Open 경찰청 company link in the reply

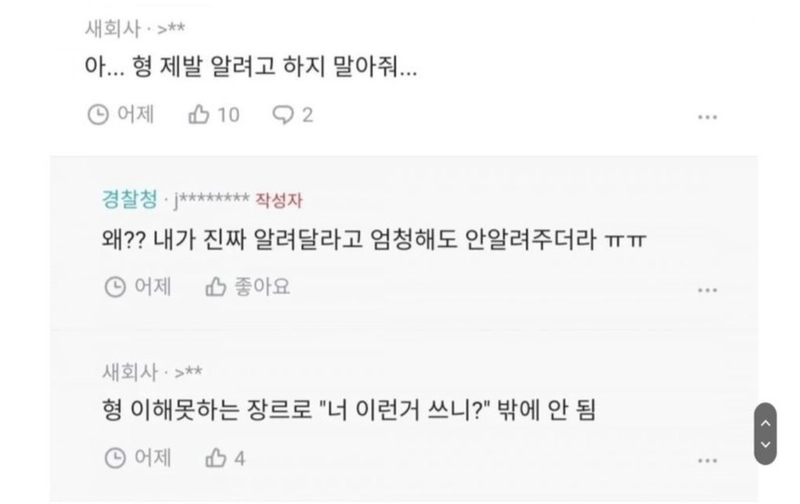(x=130, y=199)
